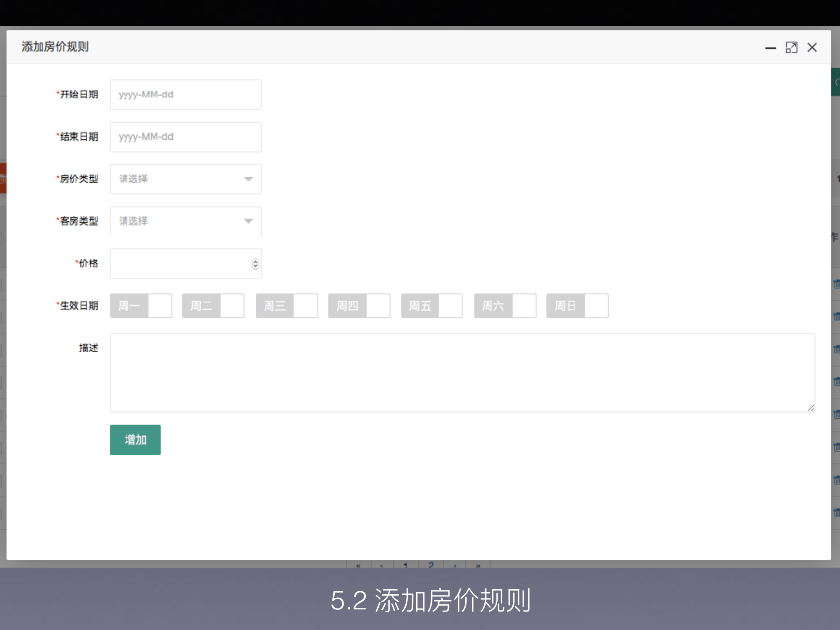
Task: Maximize the 添加房价规则 dialog window
Action: click(791, 48)
